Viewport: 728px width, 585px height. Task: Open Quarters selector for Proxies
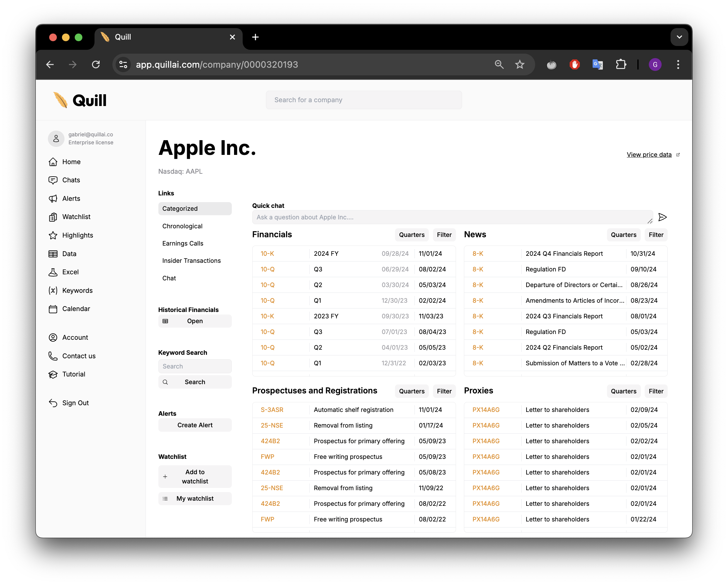[623, 391]
